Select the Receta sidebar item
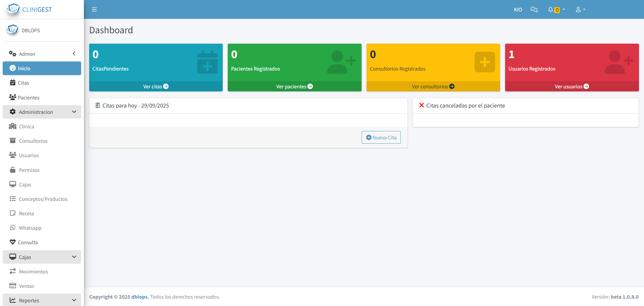 tap(26, 214)
